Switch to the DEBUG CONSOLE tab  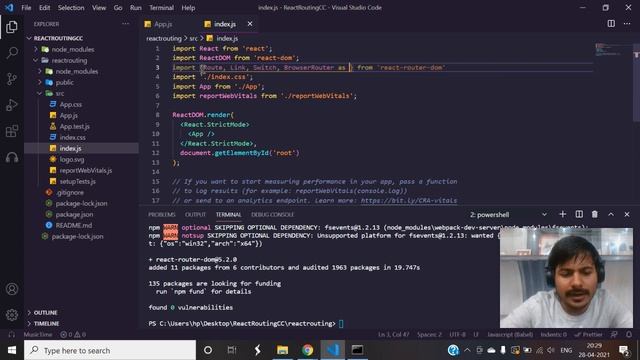(x=272, y=215)
